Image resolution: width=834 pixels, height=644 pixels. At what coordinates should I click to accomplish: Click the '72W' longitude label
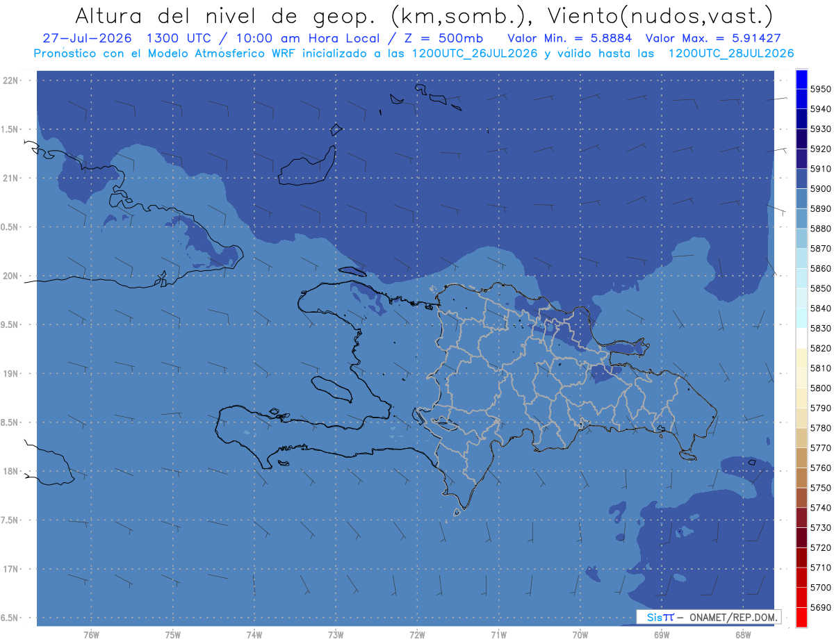(417, 635)
